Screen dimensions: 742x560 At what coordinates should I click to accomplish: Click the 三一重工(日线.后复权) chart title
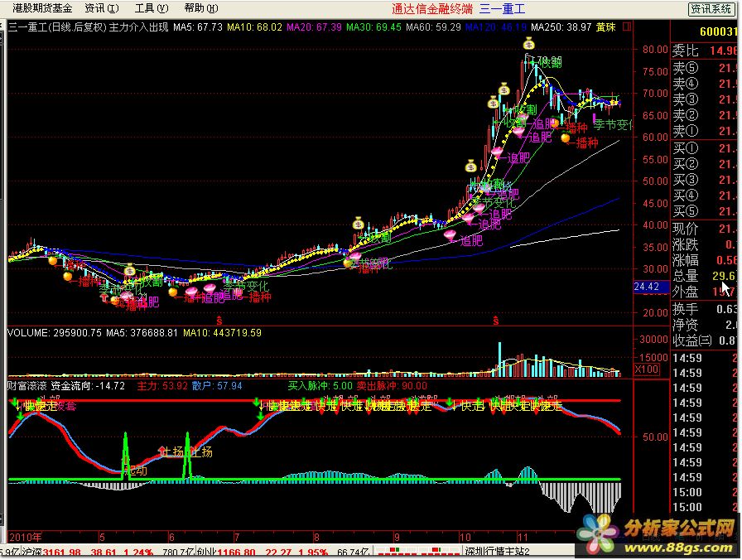point(57,27)
